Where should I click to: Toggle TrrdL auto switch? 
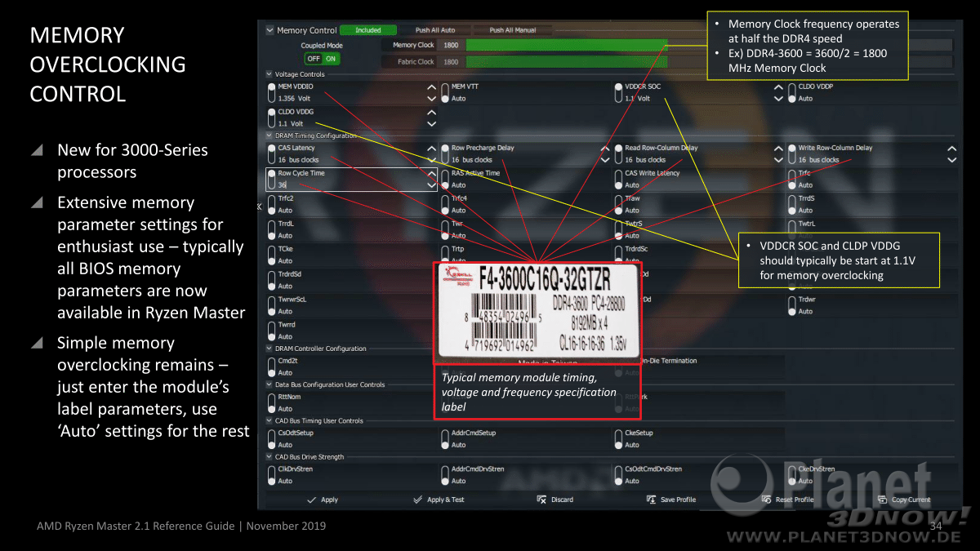(272, 229)
